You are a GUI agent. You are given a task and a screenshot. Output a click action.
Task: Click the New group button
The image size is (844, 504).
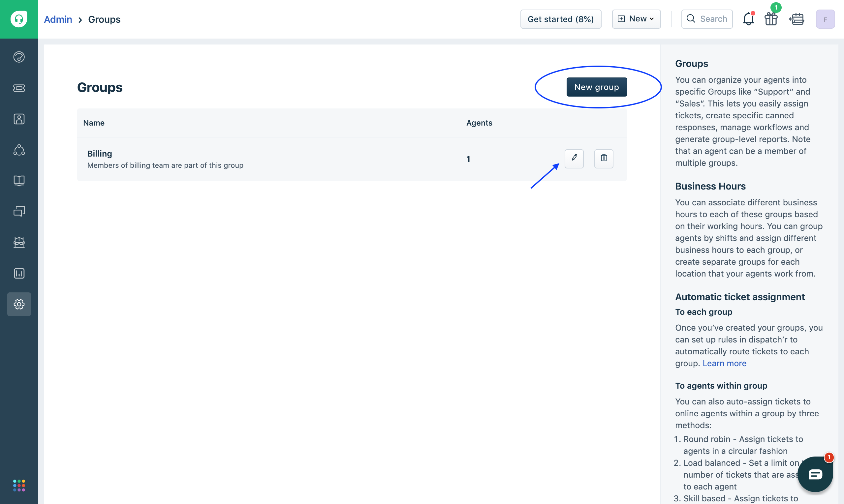(596, 87)
